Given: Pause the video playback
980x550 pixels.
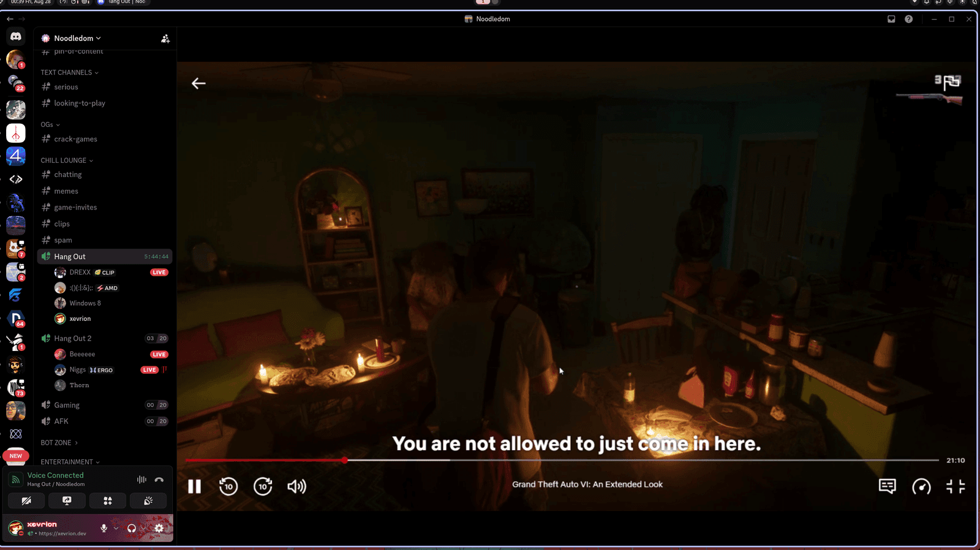Looking at the screenshot, I should tap(194, 486).
